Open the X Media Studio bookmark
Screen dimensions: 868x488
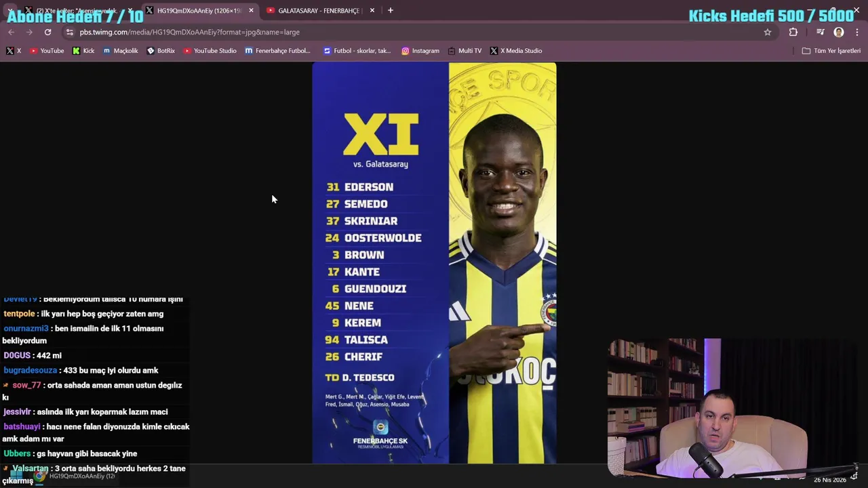(516, 51)
